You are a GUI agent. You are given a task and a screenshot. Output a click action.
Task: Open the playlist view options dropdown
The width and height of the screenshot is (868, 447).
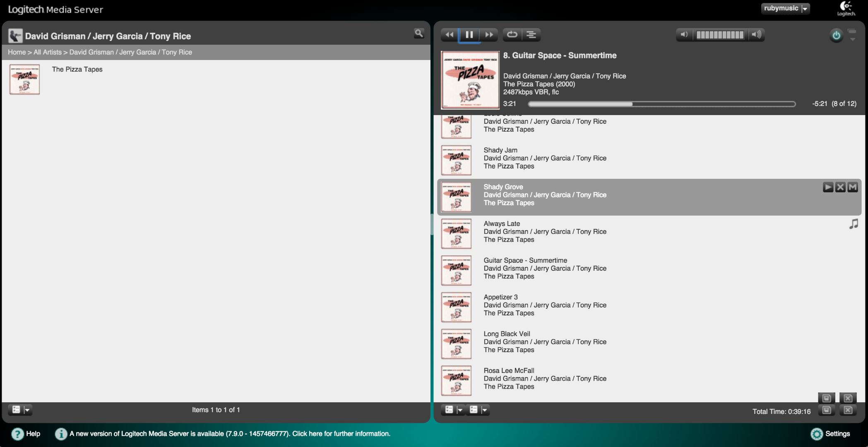pos(459,410)
